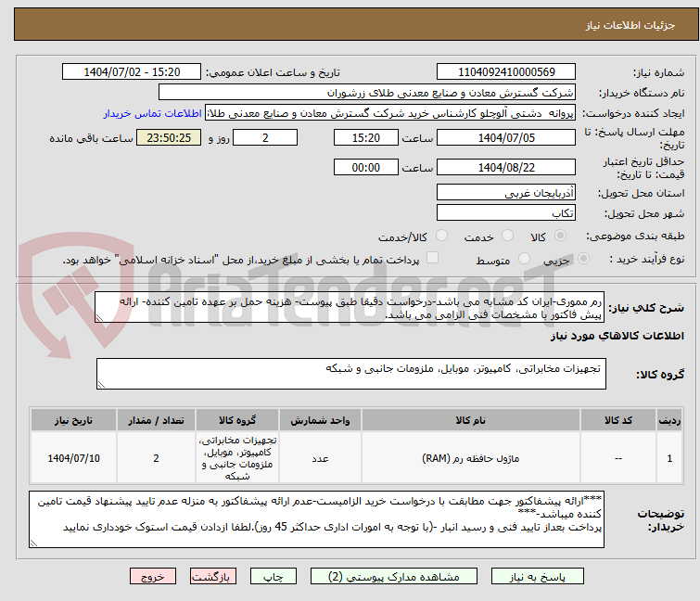The height and width of the screenshot is (601, 700).
Task: Click the resize handle of شرح کلی نیاز box
Action: 99,318
